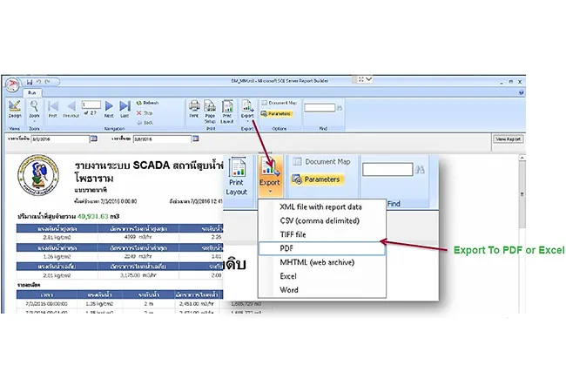Viewport: 566px width, 392px height.
Task: Open calendar picker for the start date
Action: [93, 139]
